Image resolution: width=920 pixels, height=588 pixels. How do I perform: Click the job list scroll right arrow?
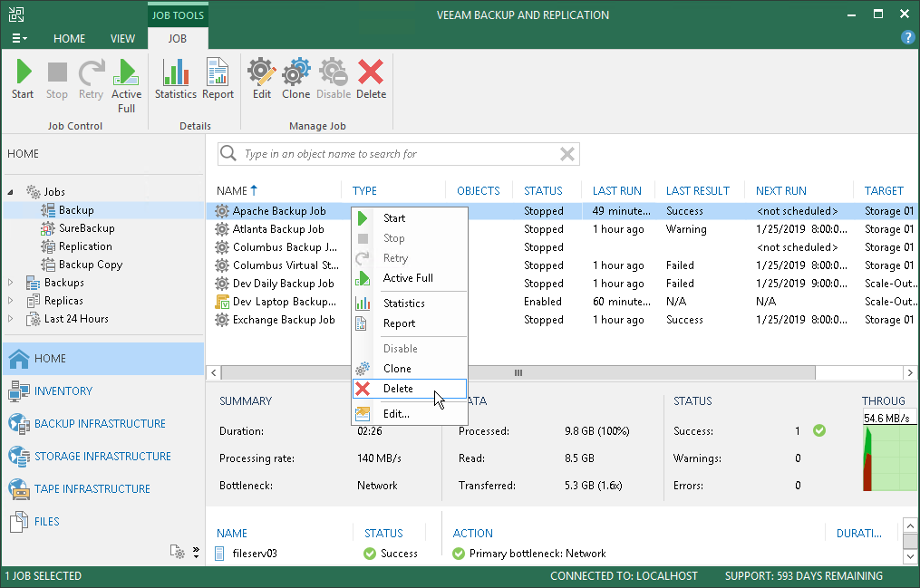tap(910, 373)
